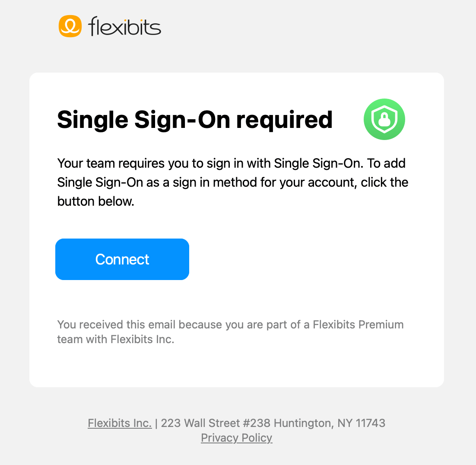Click the word "required" in the heading
This screenshot has width=476, height=465.
(x=284, y=120)
